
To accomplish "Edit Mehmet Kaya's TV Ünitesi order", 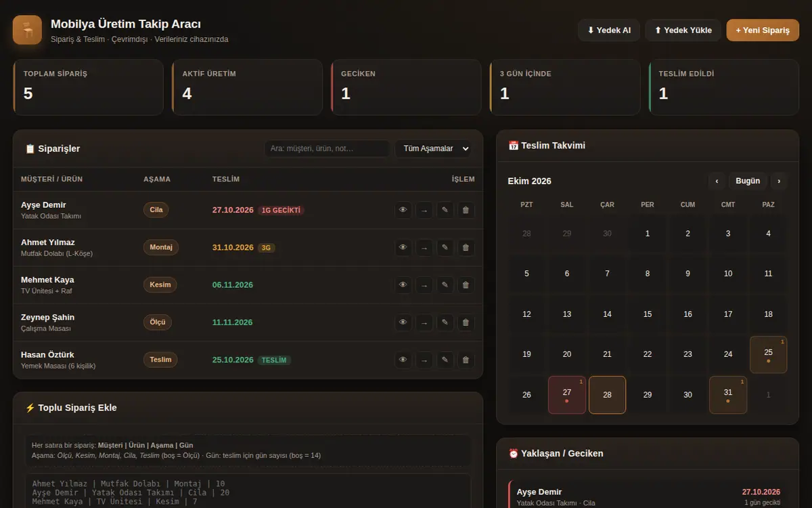I will (445, 285).
